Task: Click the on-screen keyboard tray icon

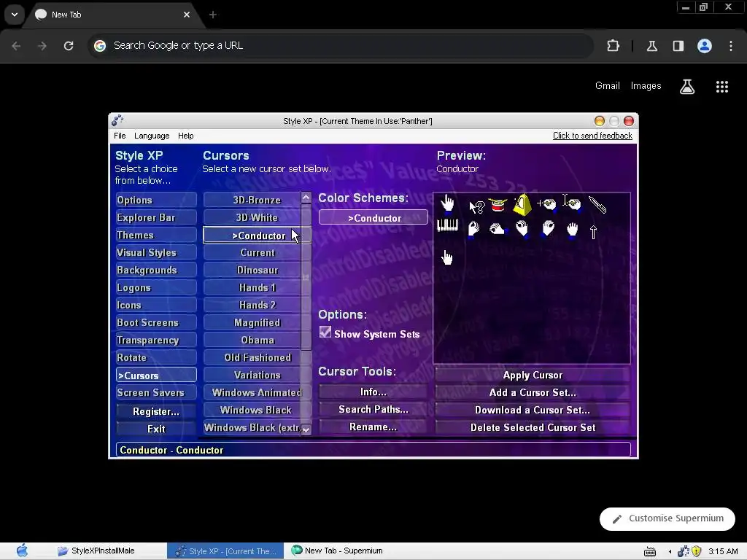Action: tap(650, 551)
